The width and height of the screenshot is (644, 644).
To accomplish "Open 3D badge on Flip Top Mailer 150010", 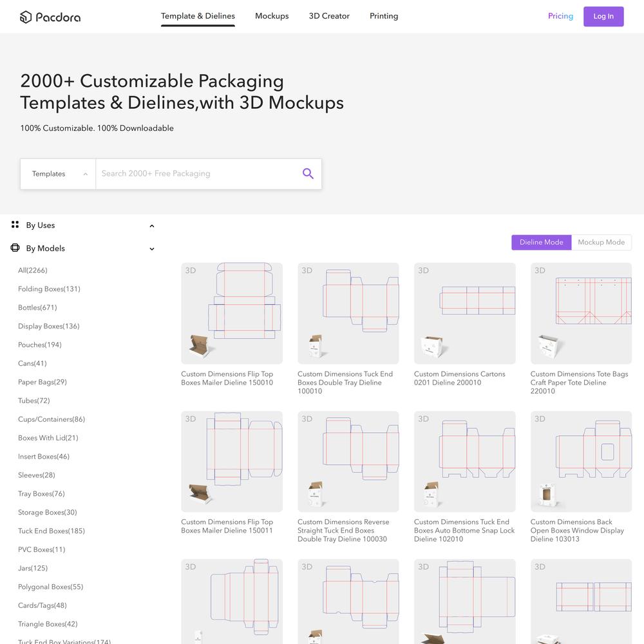I will click(191, 270).
